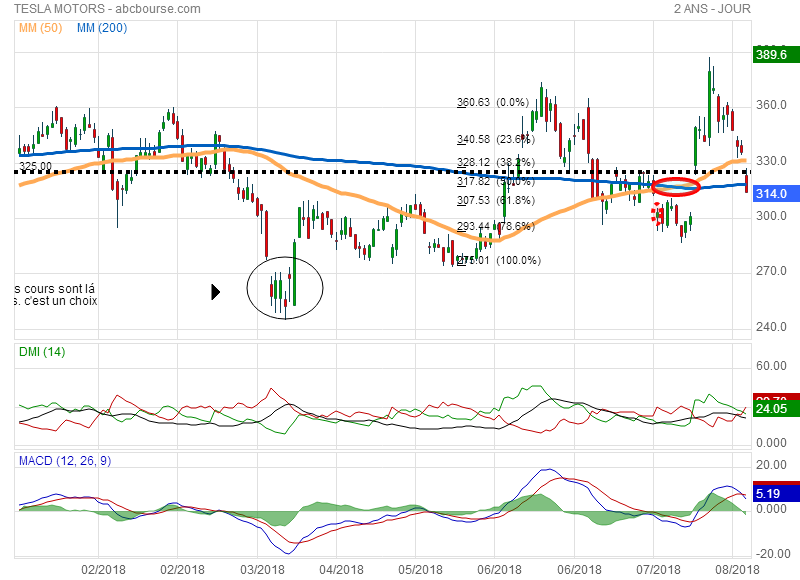Click the green "24.05" DMI value tag
This screenshot has width=800, height=580.
tap(776, 409)
